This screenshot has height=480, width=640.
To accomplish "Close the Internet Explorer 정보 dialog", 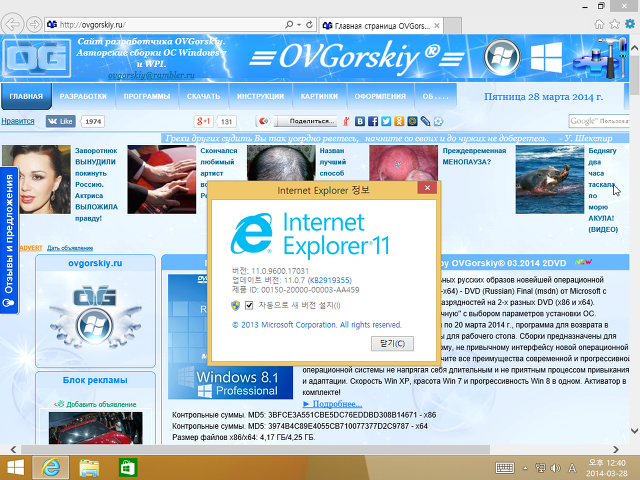I will 427,188.
